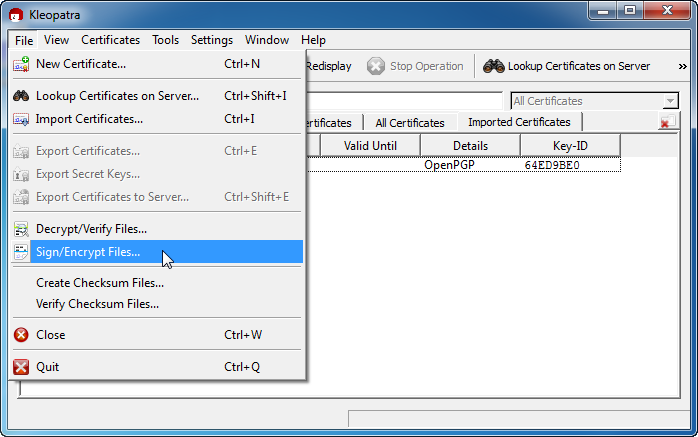This screenshot has width=698, height=437.
Task: Switch to the All Certificates tab
Action: coord(410,123)
